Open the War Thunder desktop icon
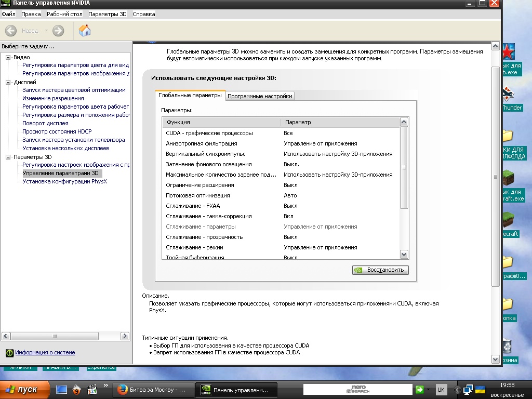532x399 pixels. pyautogui.click(x=508, y=94)
